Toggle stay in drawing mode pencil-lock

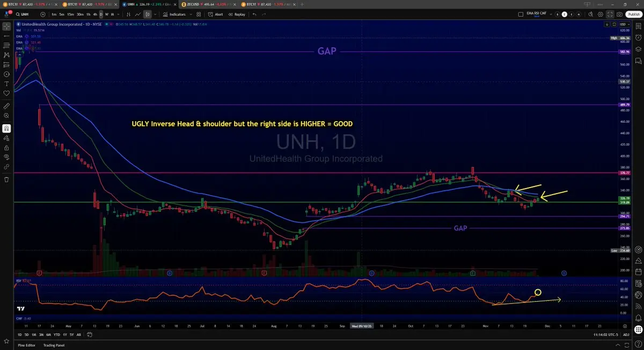click(x=6, y=138)
